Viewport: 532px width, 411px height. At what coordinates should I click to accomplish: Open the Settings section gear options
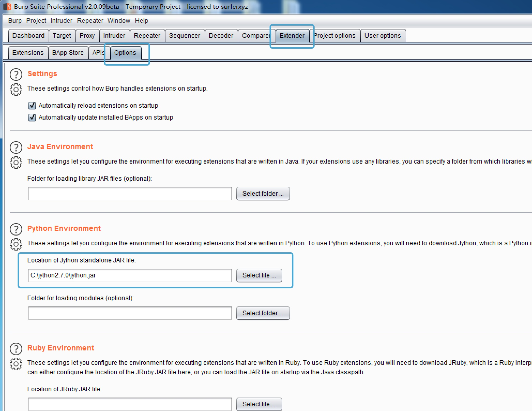tap(16, 90)
